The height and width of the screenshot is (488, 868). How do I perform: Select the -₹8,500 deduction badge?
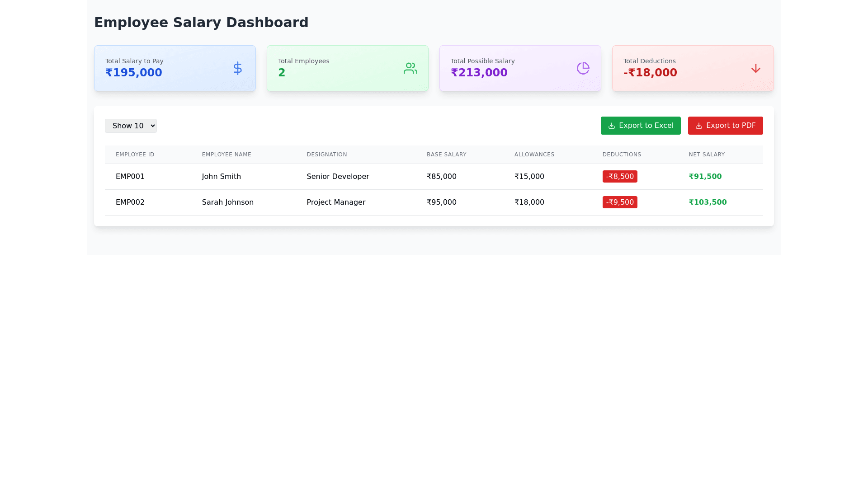619,177
